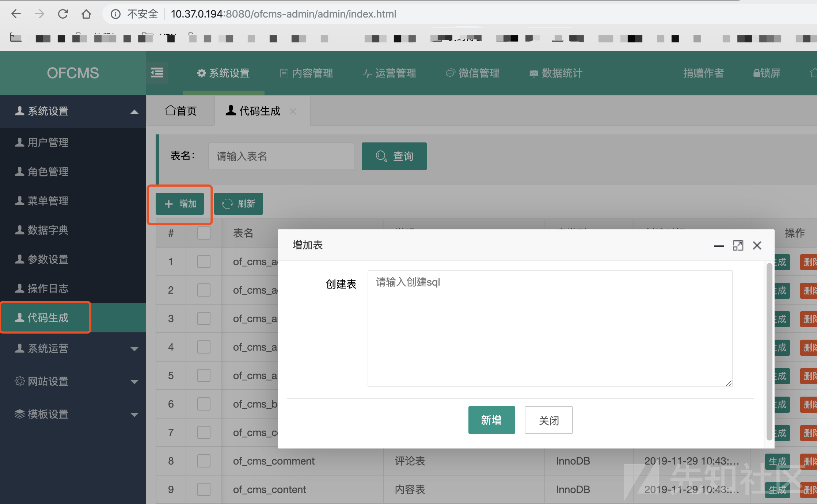
Task: Check the checkbox for row 6
Action: tap(204, 404)
